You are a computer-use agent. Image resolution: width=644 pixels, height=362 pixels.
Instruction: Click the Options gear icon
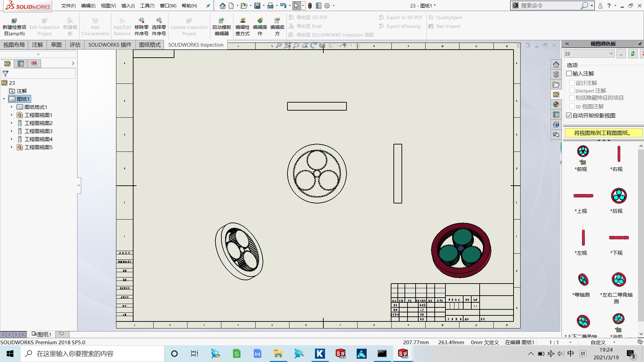click(x=327, y=6)
